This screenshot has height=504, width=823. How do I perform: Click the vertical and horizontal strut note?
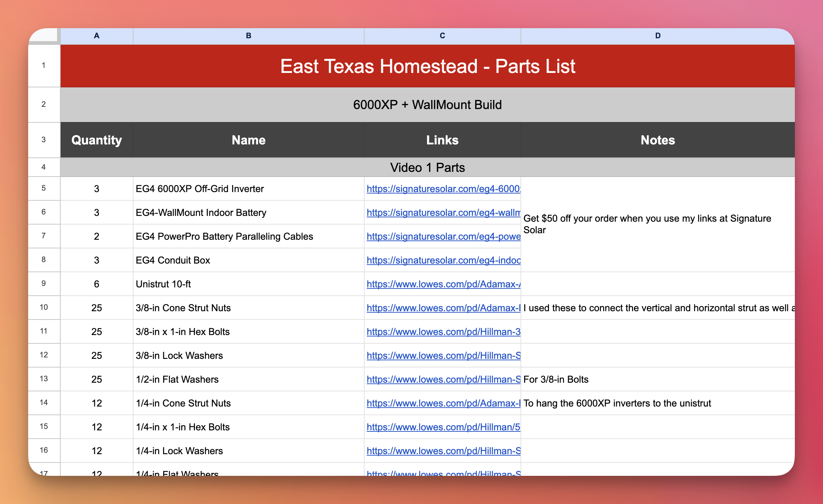tap(658, 308)
